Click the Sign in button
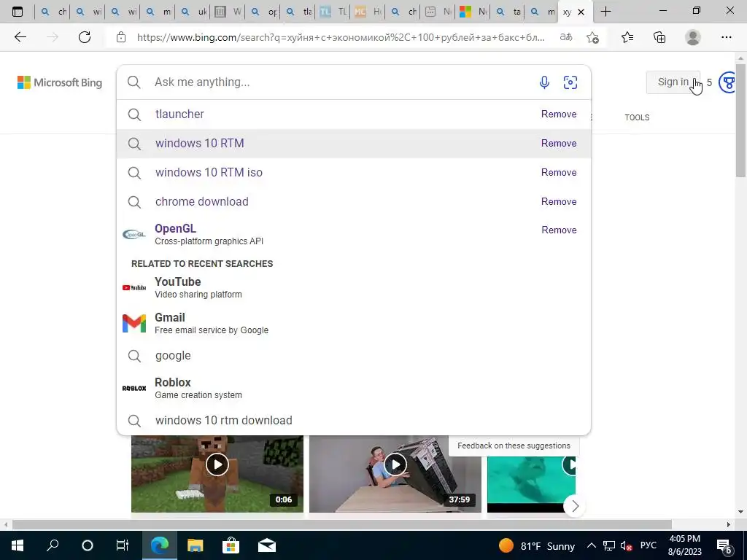The image size is (747, 560). (673, 82)
